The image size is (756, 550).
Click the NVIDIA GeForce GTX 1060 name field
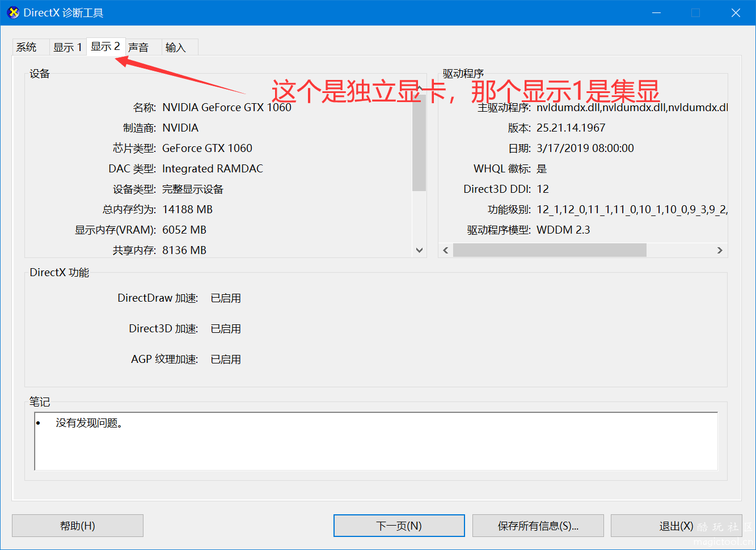227,107
